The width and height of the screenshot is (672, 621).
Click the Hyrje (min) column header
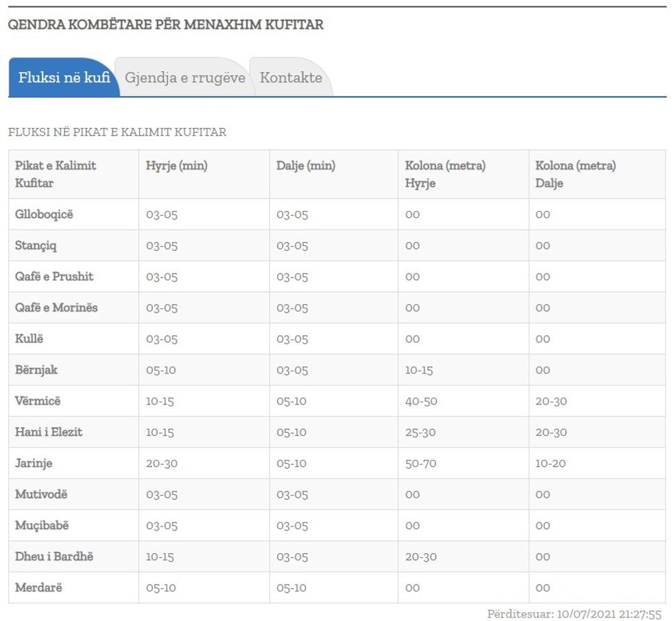click(x=177, y=166)
